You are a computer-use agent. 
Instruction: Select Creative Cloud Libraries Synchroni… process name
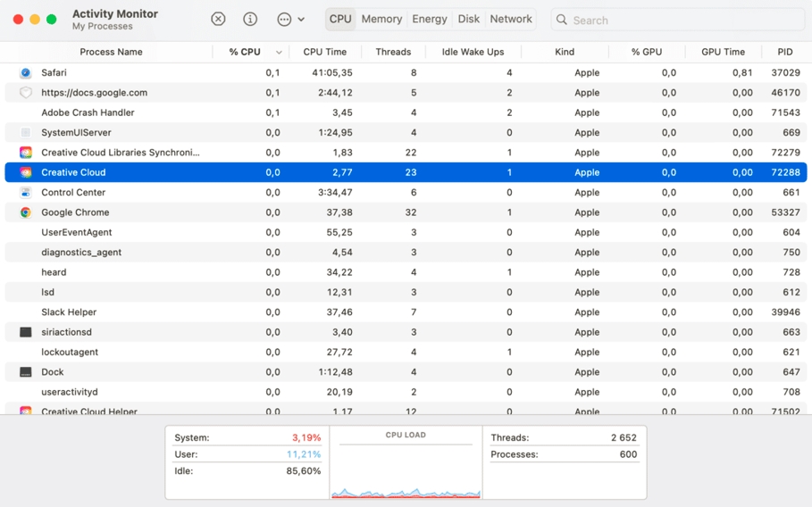[120, 153]
